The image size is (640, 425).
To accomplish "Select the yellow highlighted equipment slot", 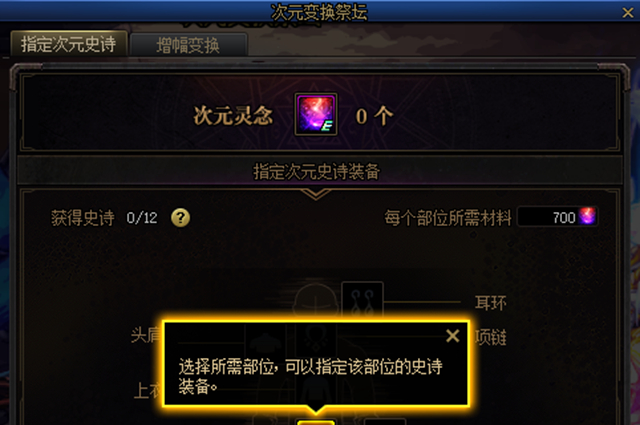I will click(x=316, y=422).
